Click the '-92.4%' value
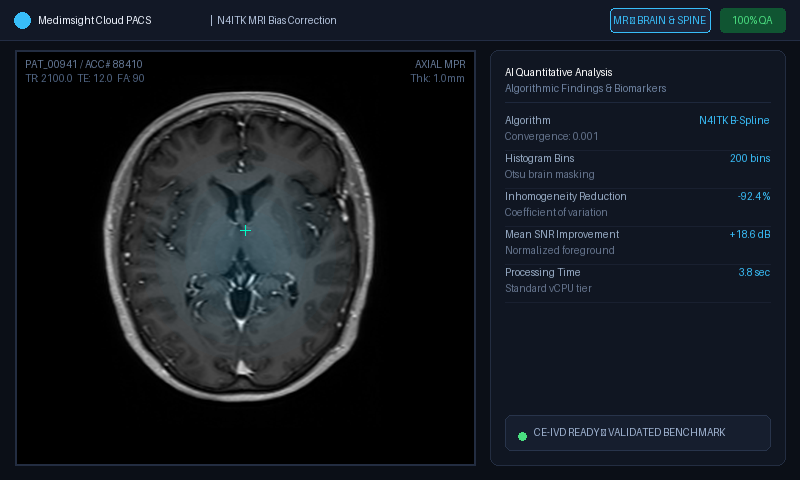This screenshot has width=800, height=480. tap(754, 196)
